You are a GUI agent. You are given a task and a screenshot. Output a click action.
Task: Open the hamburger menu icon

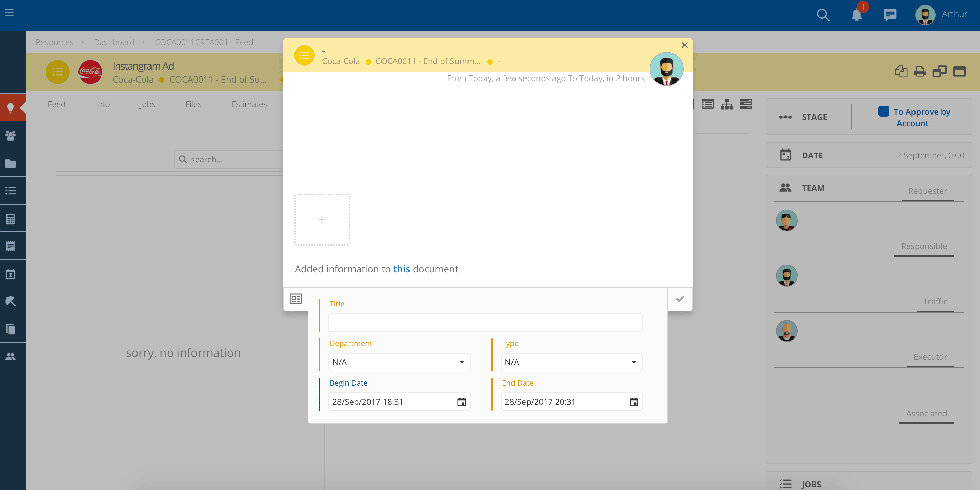pyautogui.click(x=9, y=13)
